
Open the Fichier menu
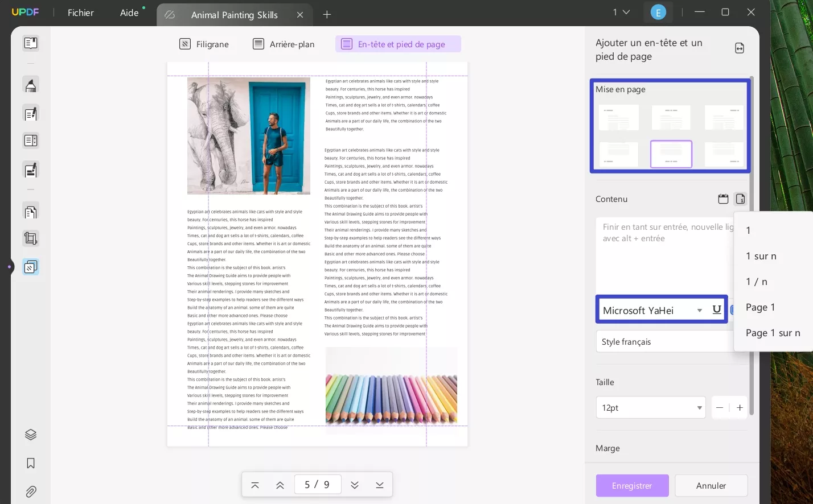tap(81, 13)
